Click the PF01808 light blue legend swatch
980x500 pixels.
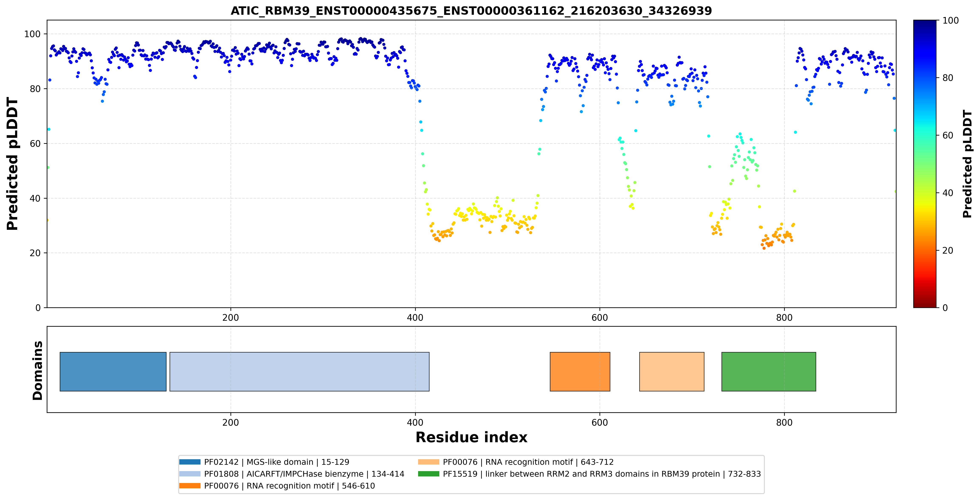click(x=190, y=474)
